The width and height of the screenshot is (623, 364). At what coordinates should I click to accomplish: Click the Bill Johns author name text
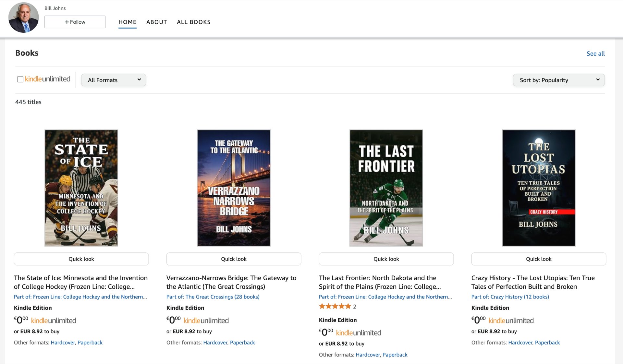coord(55,8)
